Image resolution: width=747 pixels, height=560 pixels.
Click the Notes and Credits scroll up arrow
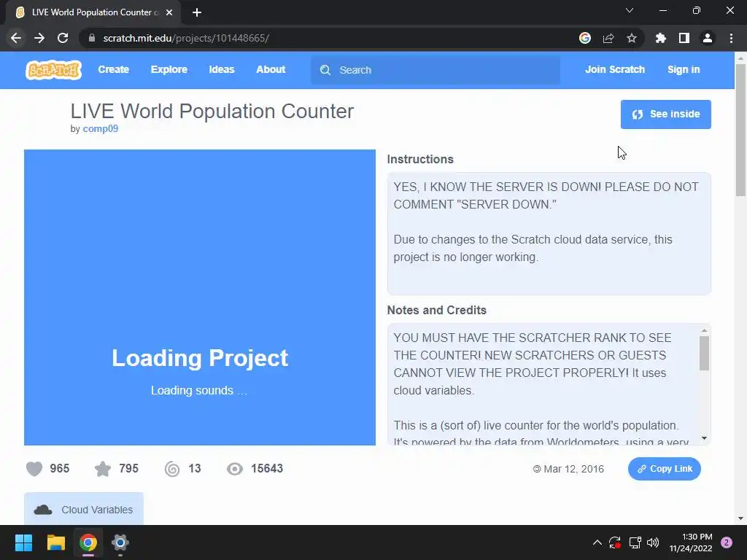point(704,330)
